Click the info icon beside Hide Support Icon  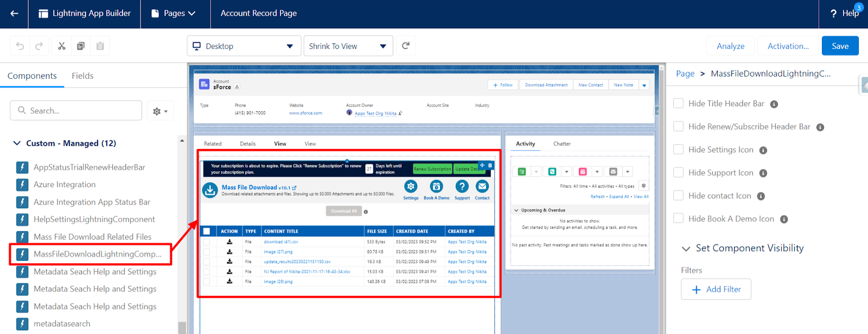click(x=763, y=174)
